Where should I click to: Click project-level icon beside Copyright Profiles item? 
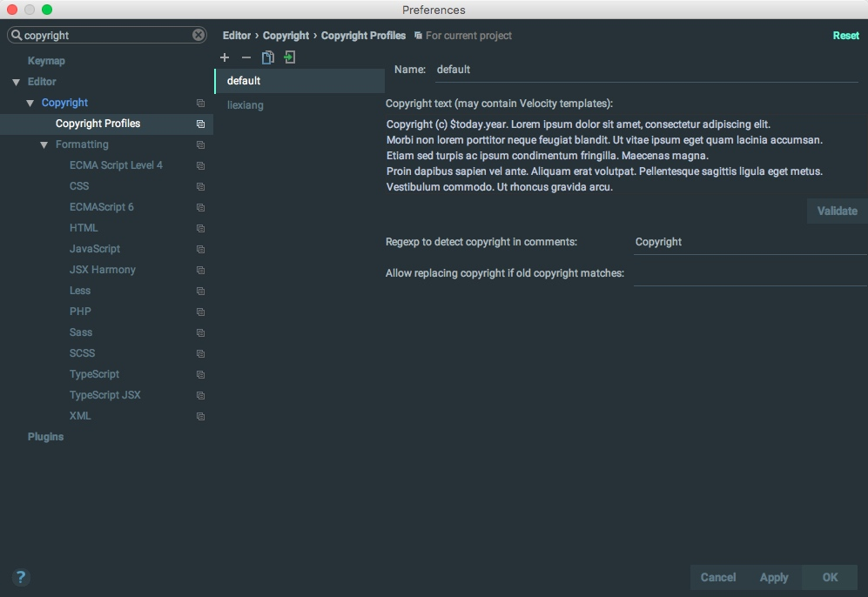(200, 124)
